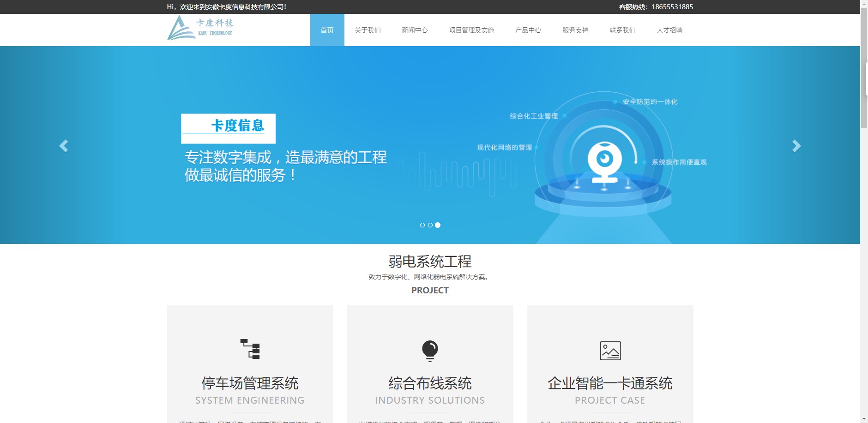Expand the 项目管理及实施 menu

click(471, 30)
